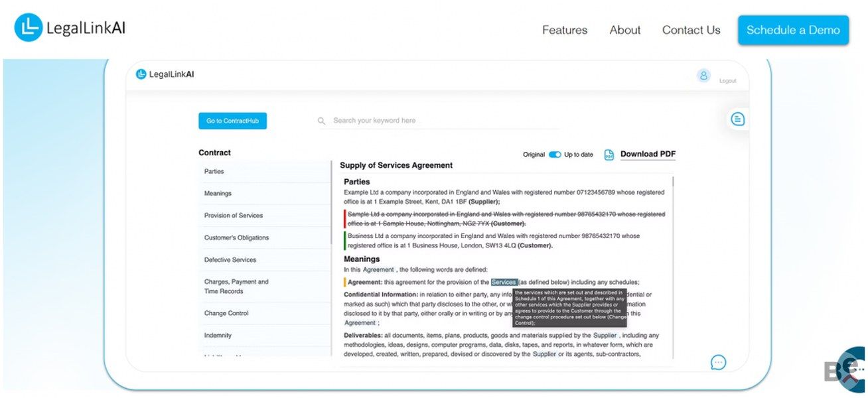This screenshot has height=398, width=868.
Task: Select Change Control section
Action: pyautogui.click(x=265, y=313)
